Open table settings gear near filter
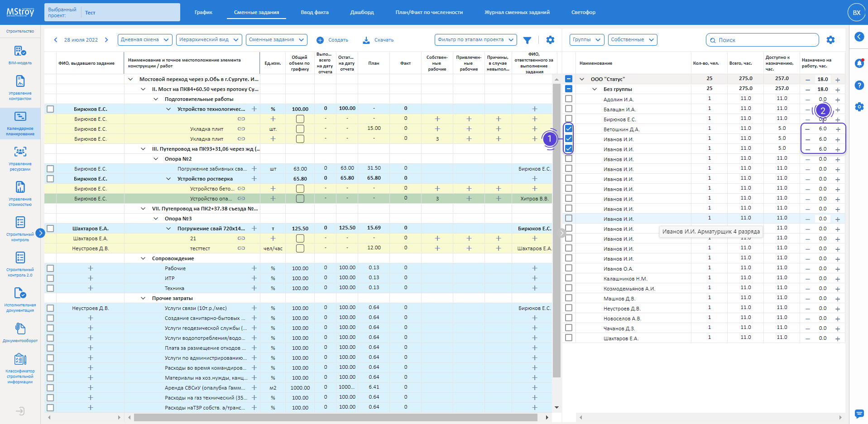The height and width of the screenshot is (424, 868). (550, 40)
